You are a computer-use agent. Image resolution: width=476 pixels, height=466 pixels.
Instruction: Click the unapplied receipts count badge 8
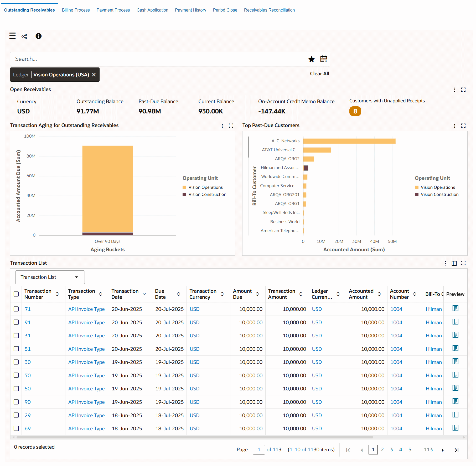tap(355, 111)
